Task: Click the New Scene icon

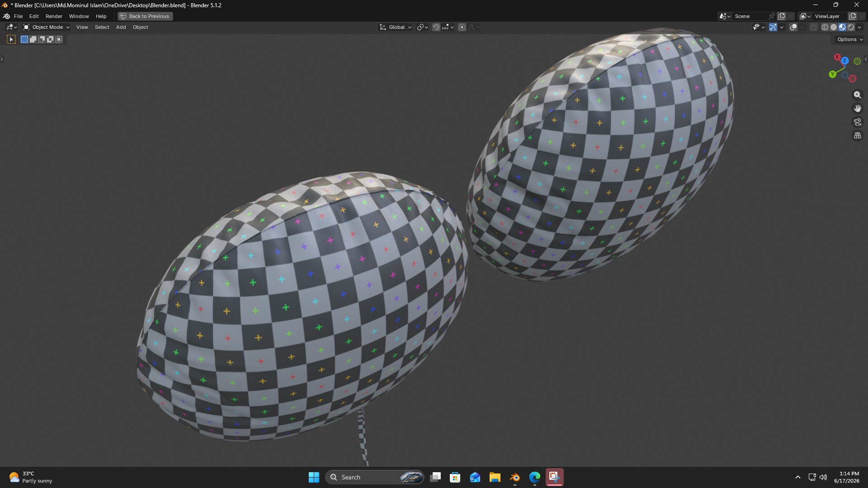Action: (x=782, y=16)
